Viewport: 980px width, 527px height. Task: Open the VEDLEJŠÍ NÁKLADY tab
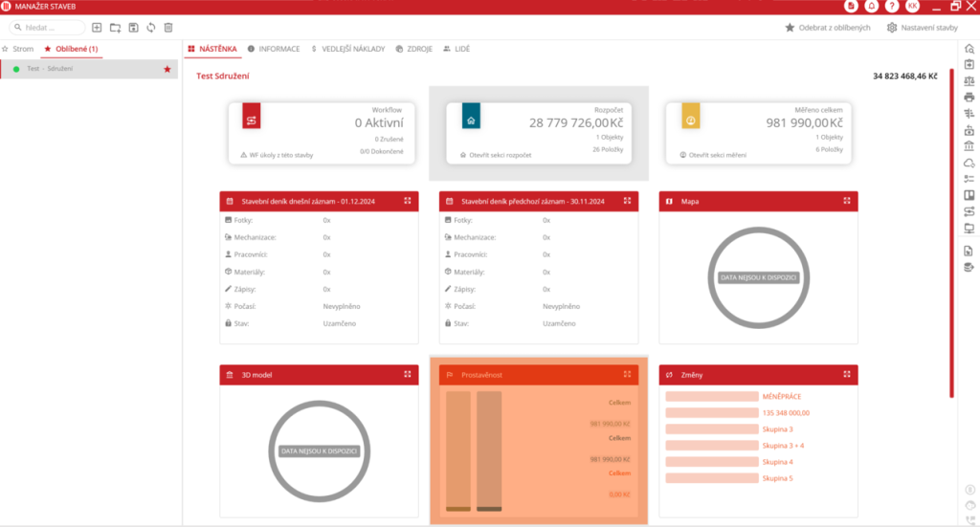[346, 49]
